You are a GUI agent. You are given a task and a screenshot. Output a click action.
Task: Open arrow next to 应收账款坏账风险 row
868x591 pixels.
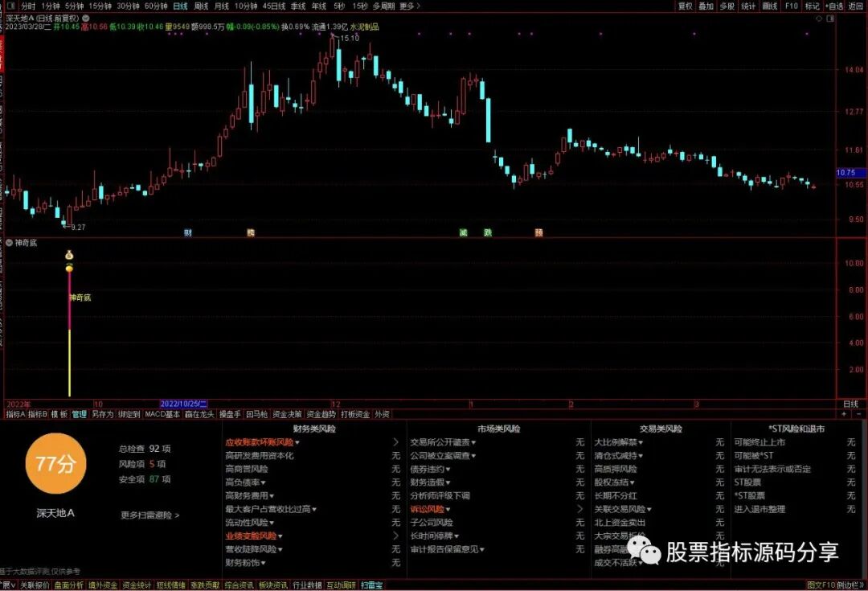tap(395, 442)
